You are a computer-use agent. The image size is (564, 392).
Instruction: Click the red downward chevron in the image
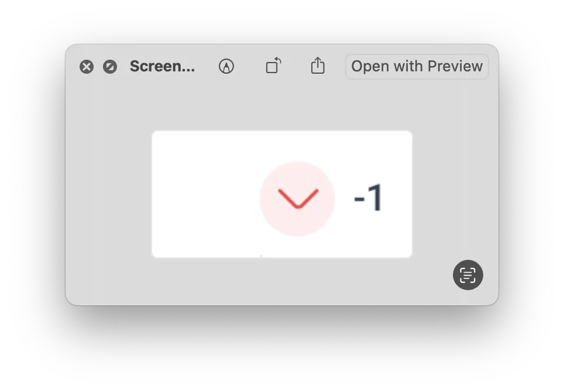(x=298, y=198)
